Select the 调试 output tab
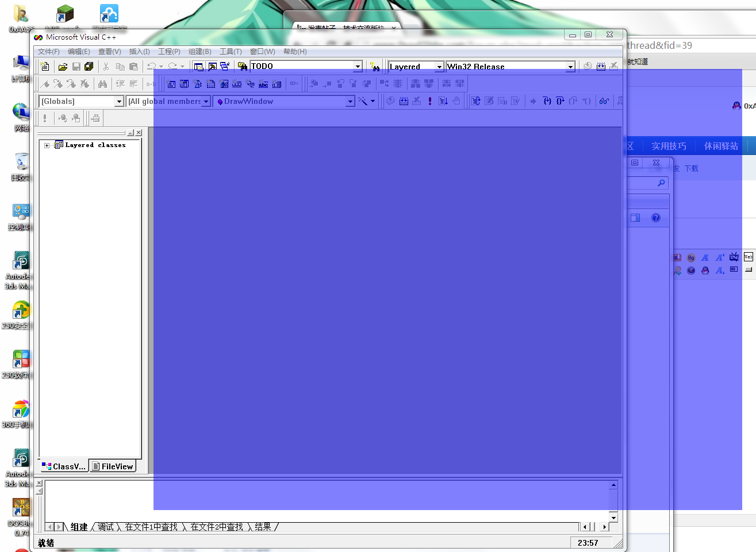 (105, 527)
